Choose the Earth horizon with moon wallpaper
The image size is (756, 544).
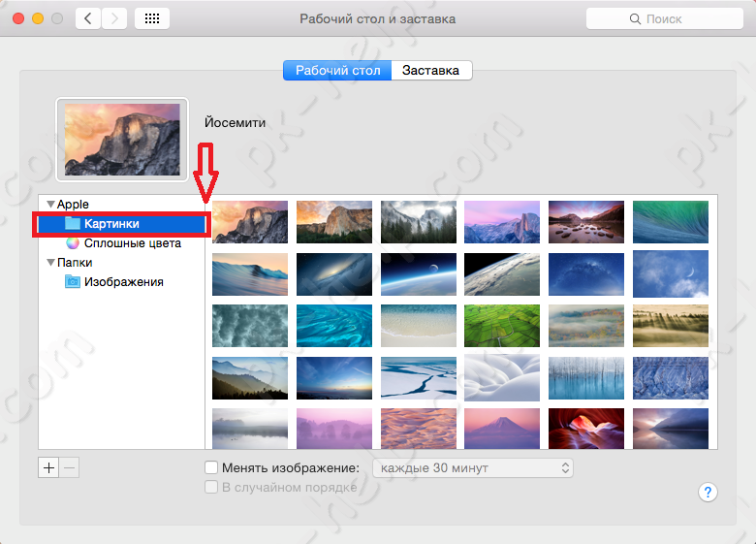[419, 273]
